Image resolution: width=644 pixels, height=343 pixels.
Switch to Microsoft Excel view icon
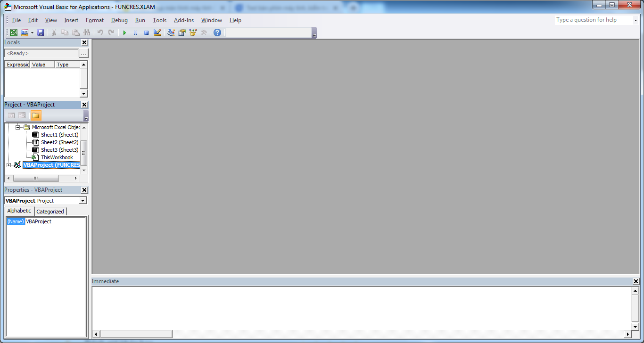tap(14, 33)
